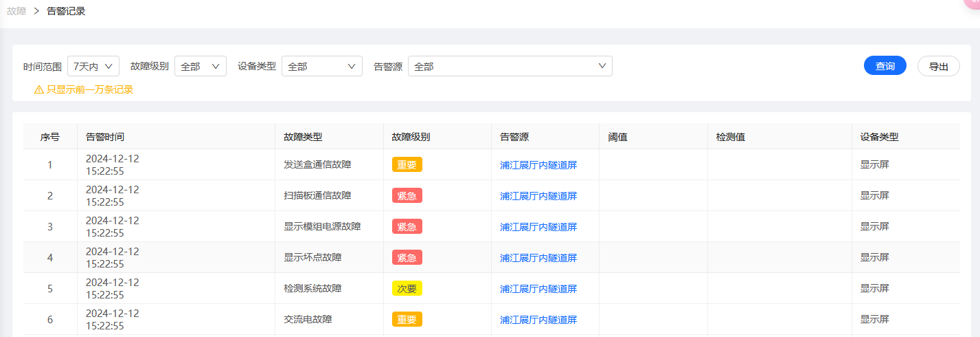
Task: Open 浦江展厅内隧道屏 link in row 6
Action: click(x=538, y=320)
